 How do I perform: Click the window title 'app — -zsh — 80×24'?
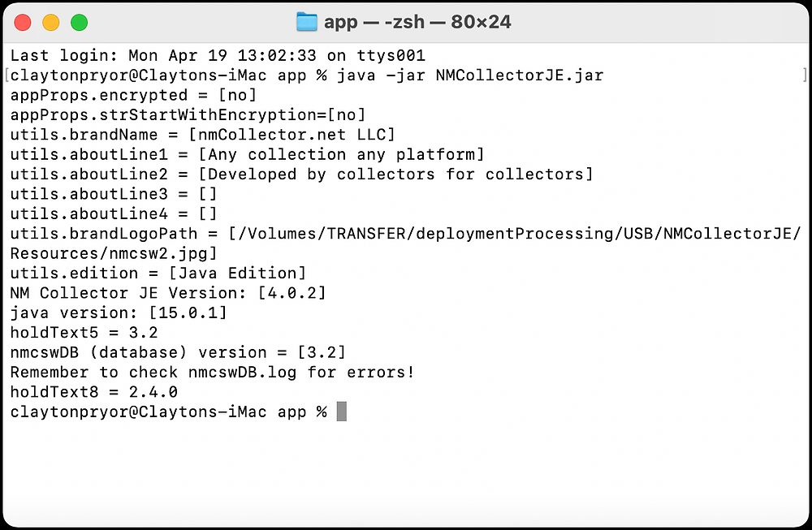tap(417, 22)
